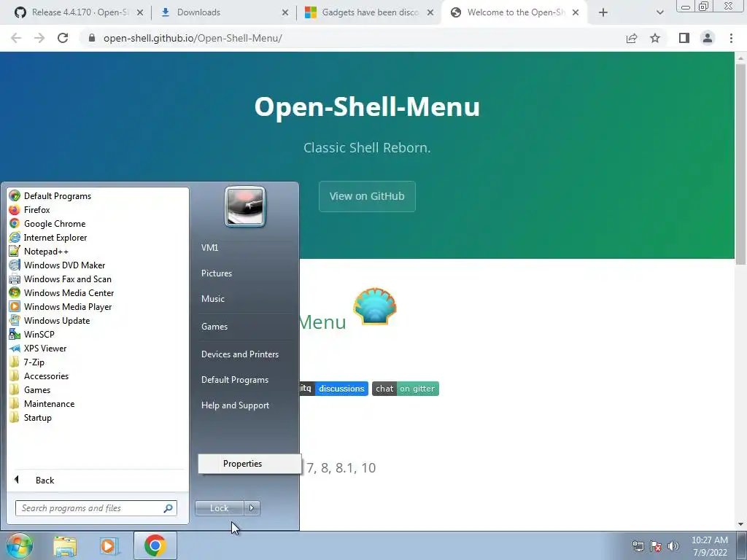
Task: Open the network tray icon
Action: pyautogui.click(x=638, y=546)
